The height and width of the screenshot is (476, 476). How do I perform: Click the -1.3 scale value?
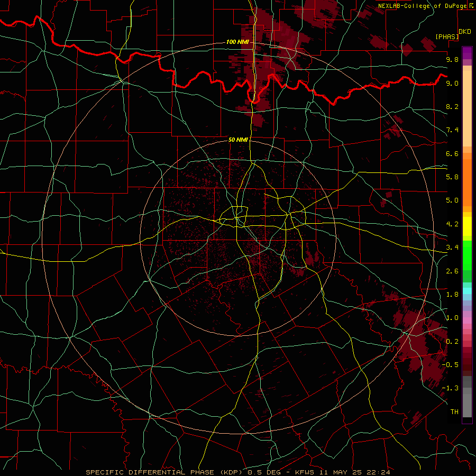click(x=450, y=388)
